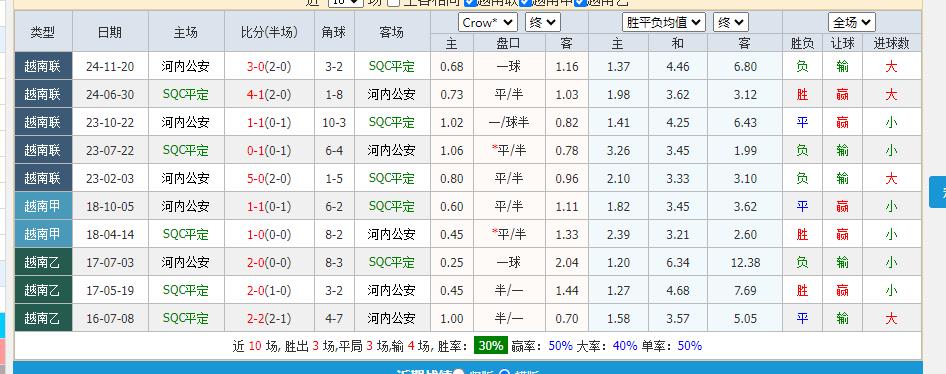Image resolution: width=946 pixels, height=374 pixels.
Task: Click the draw odds value 6.34
Action: [x=678, y=262]
